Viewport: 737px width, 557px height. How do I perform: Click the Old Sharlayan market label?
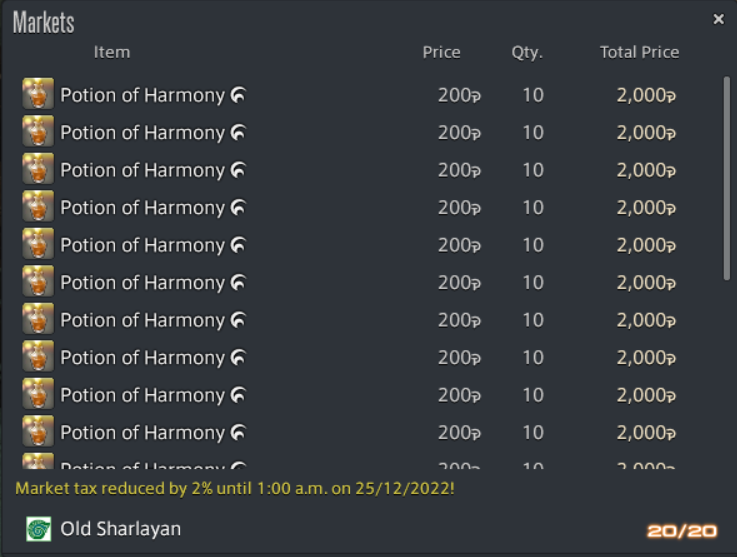click(120, 529)
